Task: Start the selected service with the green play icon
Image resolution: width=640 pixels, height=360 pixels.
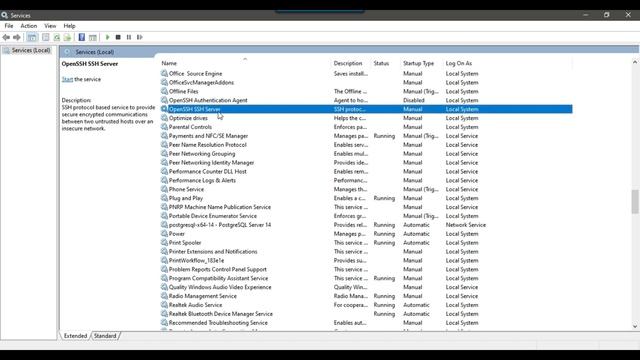Action: coord(107,37)
